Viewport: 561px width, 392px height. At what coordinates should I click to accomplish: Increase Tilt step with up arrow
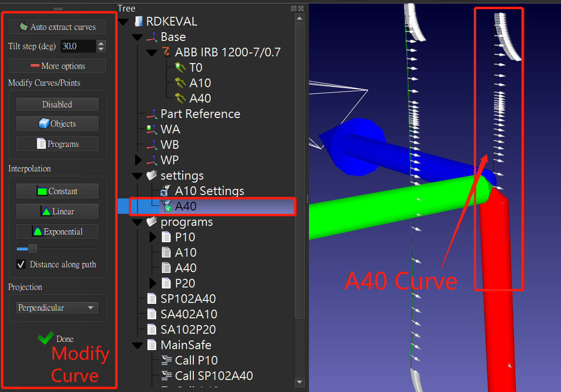coord(101,43)
